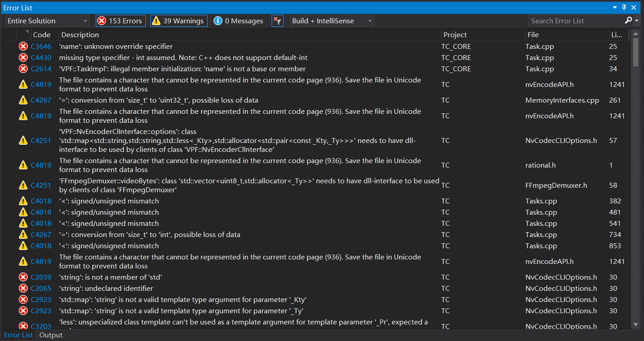Toggle display of 153 Errors
The image size is (644, 341).
click(x=120, y=21)
